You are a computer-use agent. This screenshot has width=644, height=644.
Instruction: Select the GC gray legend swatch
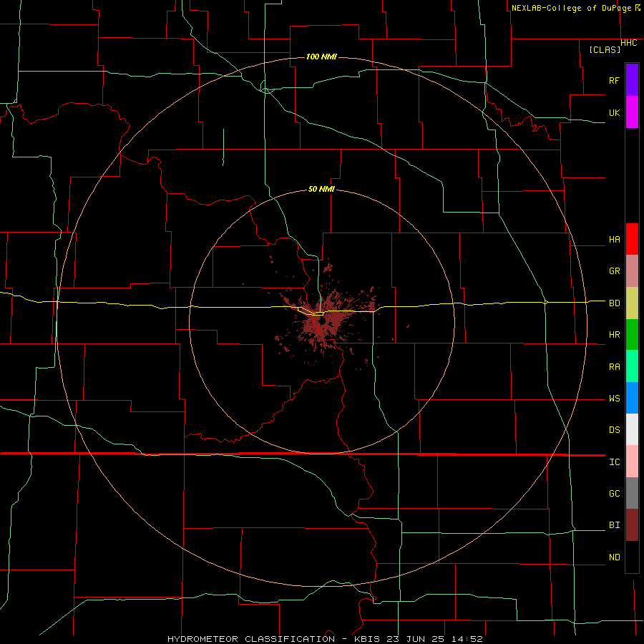pyautogui.click(x=632, y=493)
